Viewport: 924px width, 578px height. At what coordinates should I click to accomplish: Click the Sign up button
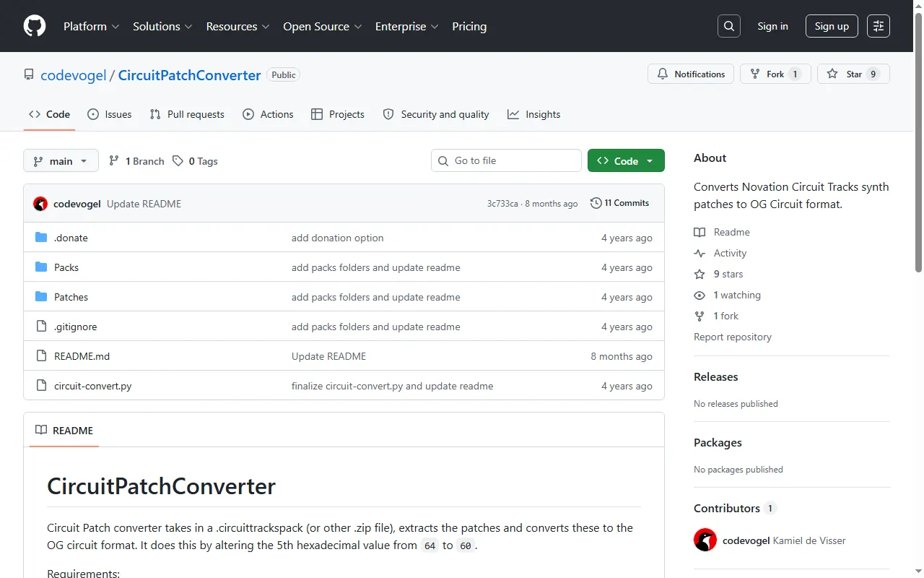point(832,26)
